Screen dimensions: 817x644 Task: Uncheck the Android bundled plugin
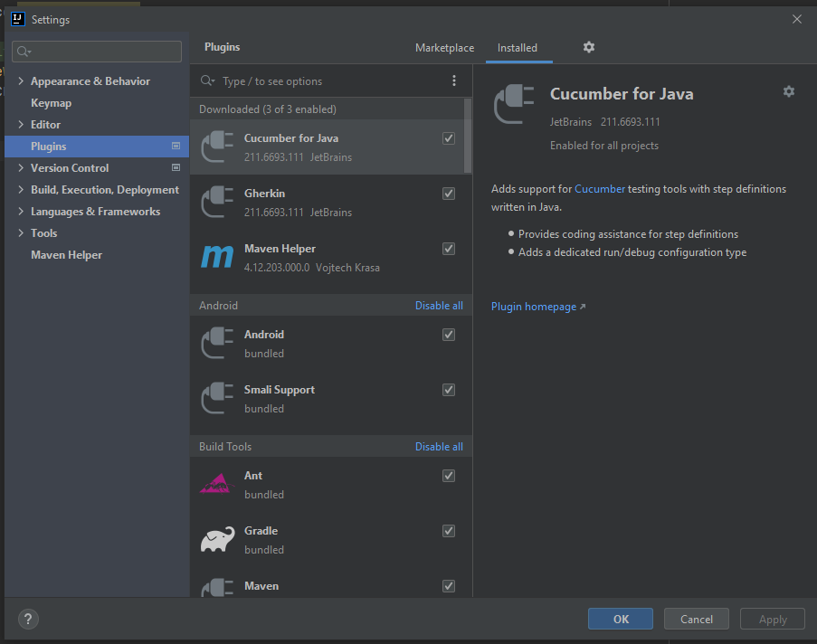coord(449,335)
